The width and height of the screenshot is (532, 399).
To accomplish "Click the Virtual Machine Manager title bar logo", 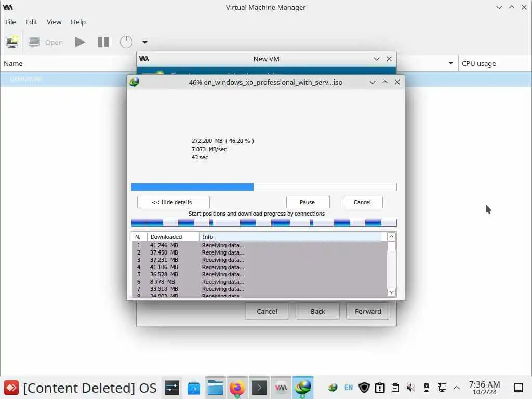I will pos(8,7).
